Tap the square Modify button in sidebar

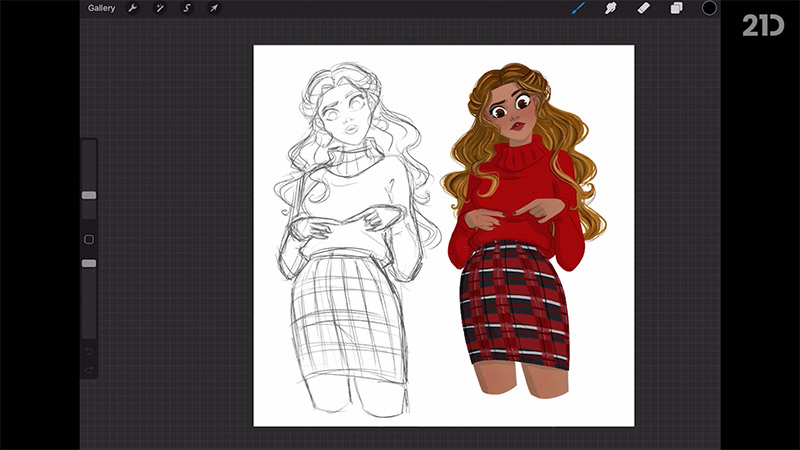pyautogui.click(x=89, y=240)
